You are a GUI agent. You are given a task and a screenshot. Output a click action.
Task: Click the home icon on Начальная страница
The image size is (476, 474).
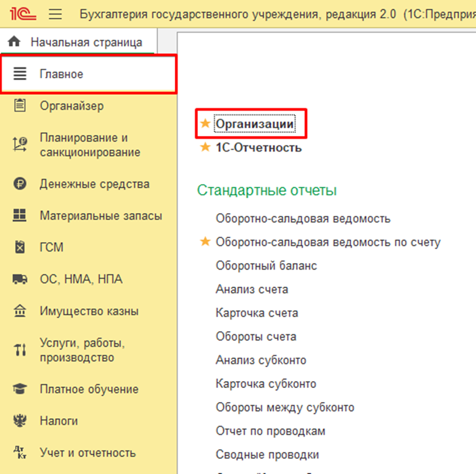click(15, 41)
